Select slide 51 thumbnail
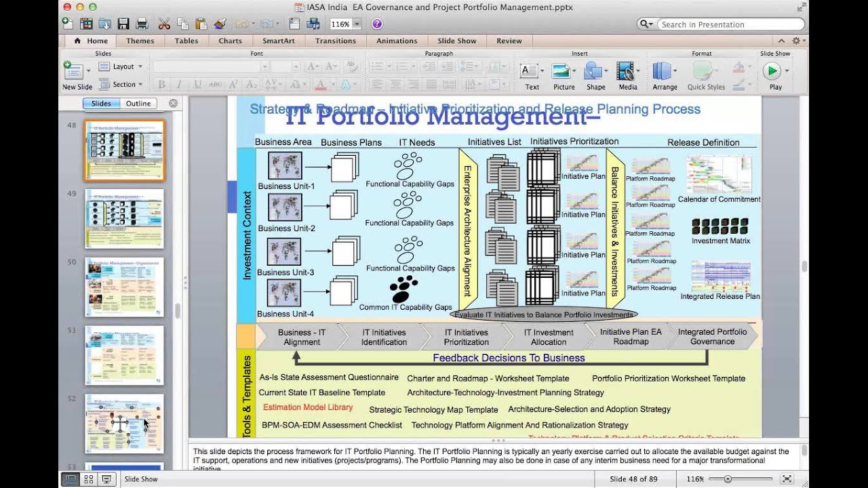The image size is (868, 488). [x=125, y=356]
